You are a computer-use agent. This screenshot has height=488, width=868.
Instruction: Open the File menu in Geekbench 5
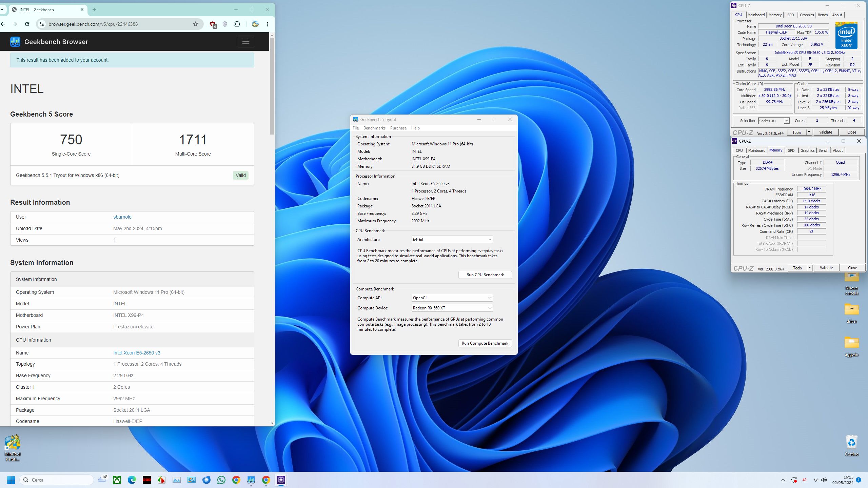point(356,128)
